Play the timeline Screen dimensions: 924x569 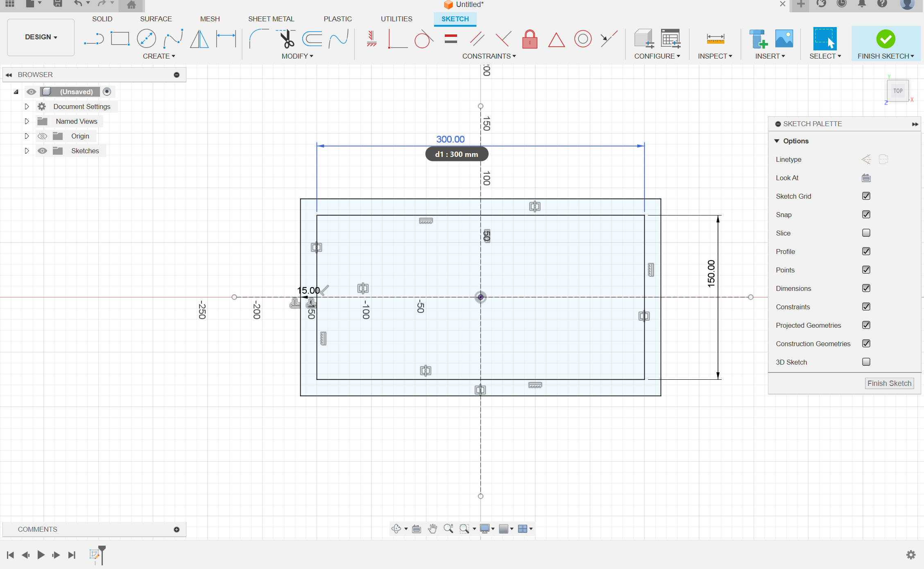41,555
